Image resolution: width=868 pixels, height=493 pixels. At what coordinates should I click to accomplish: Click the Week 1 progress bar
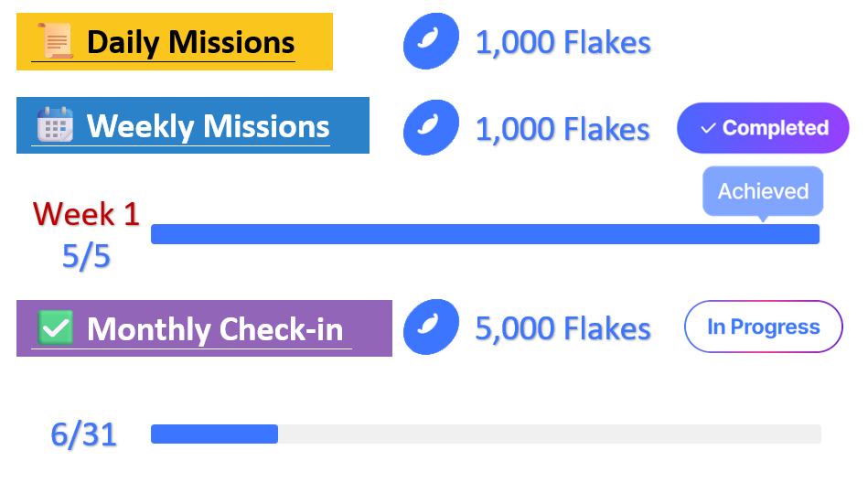485,234
